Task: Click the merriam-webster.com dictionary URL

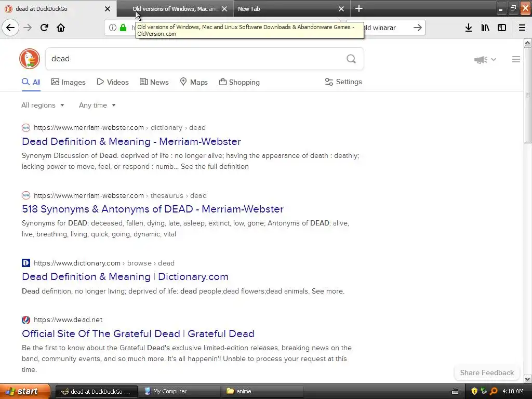Action: (120, 128)
